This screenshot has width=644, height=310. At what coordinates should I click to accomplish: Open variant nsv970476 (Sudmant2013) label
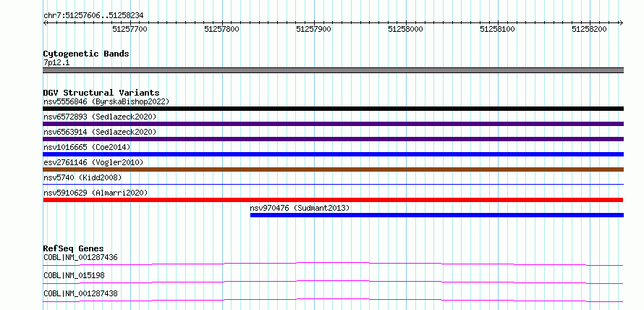[x=300, y=208]
